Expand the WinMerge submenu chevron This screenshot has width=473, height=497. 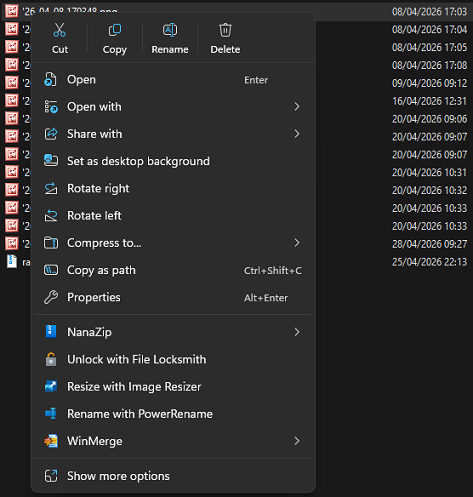(x=297, y=441)
